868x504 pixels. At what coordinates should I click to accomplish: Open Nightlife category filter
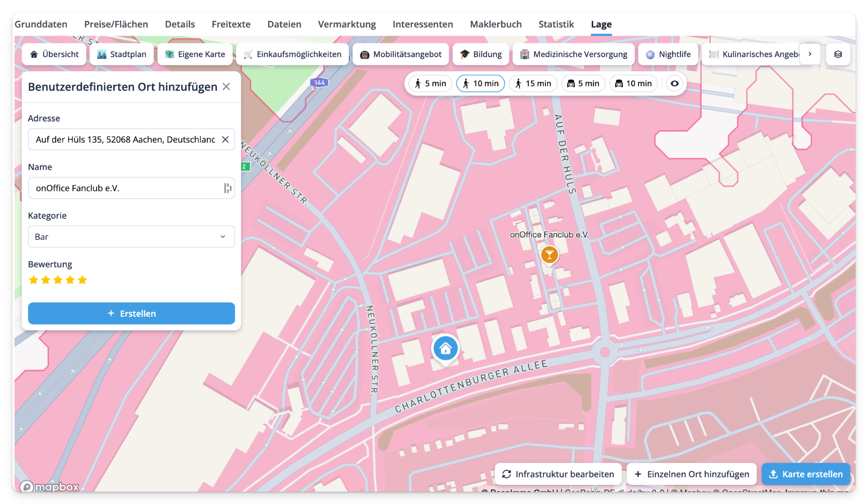click(x=668, y=54)
